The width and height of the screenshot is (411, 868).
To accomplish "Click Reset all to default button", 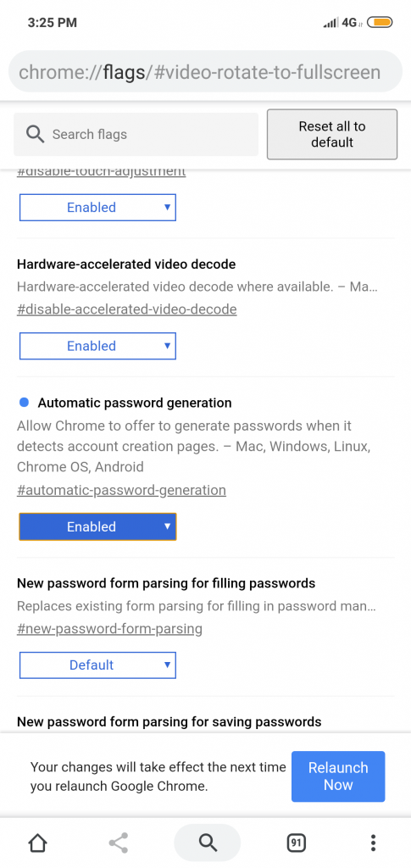I will (x=332, y=135).
